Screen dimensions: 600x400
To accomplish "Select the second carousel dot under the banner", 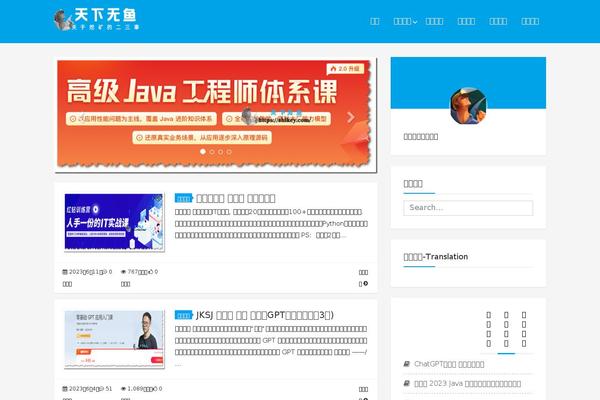I will [x=212, y=152].
